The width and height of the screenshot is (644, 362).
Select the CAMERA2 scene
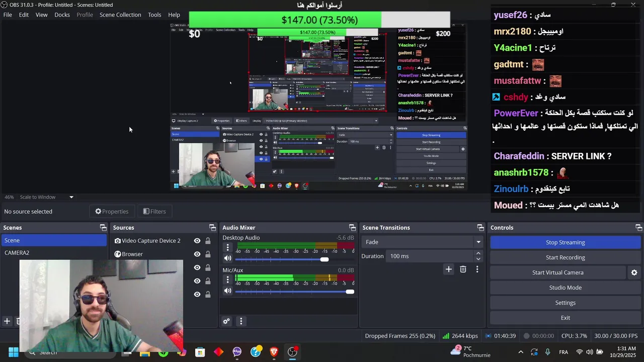[x=54, y=253]
